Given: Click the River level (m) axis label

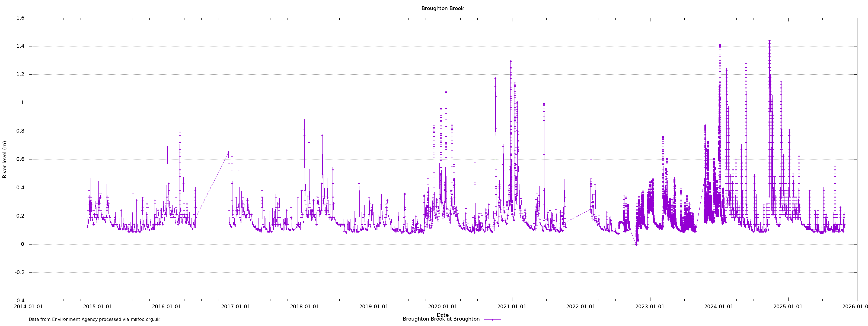Looking at the screenshot, I should 5,160.
